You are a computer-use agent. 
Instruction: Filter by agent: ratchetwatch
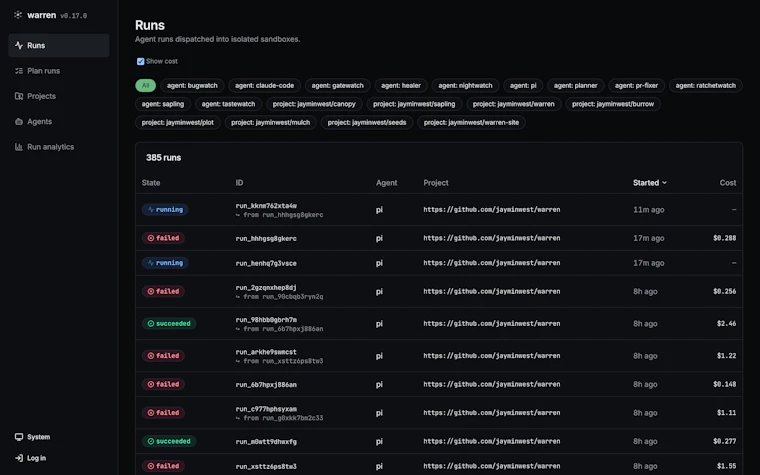point(706,85)
